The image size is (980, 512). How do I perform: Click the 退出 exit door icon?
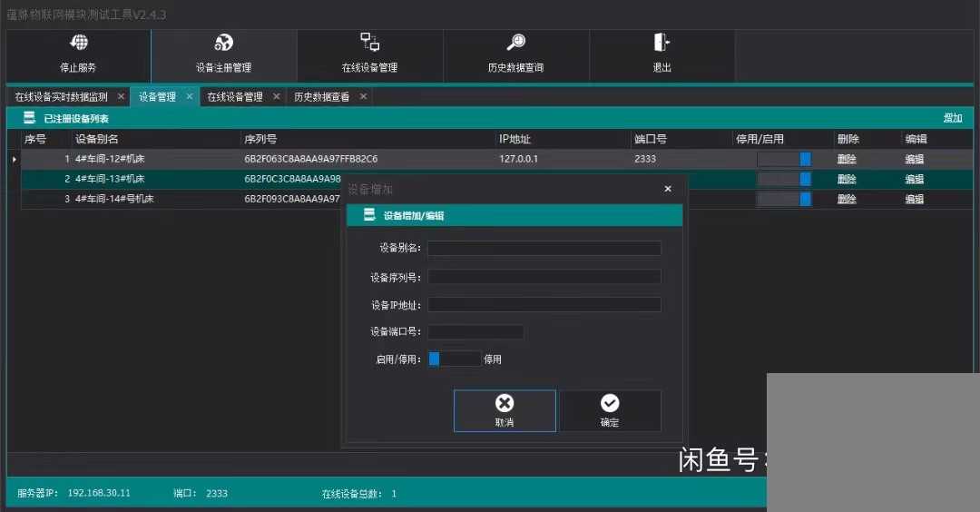point(661,42)
